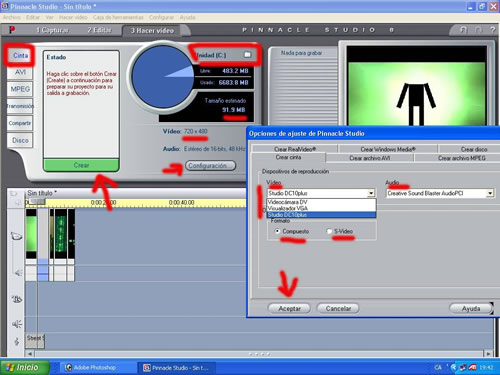The width and height of the screenshot is (500, 375).
Task: Switch to the 3 Hacer vídeo tab
Action: click(x=153, y=30)
